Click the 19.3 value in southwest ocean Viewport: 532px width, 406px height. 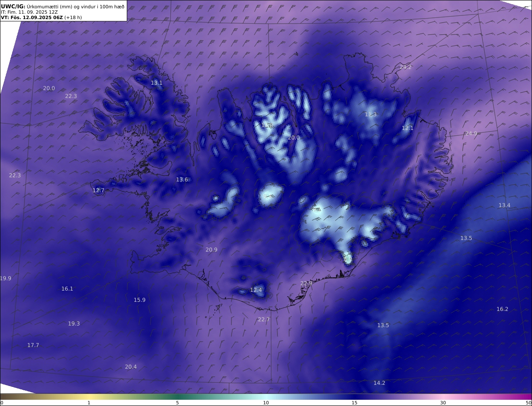point(74,323)
